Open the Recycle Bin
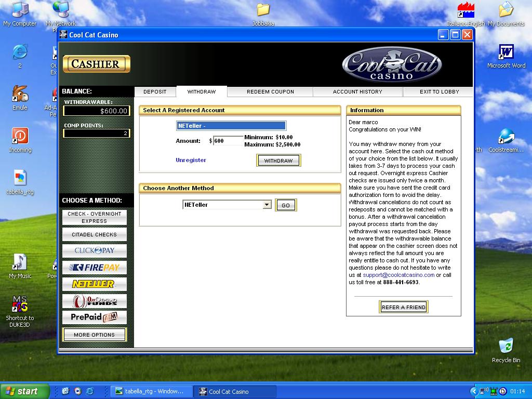 506,350
